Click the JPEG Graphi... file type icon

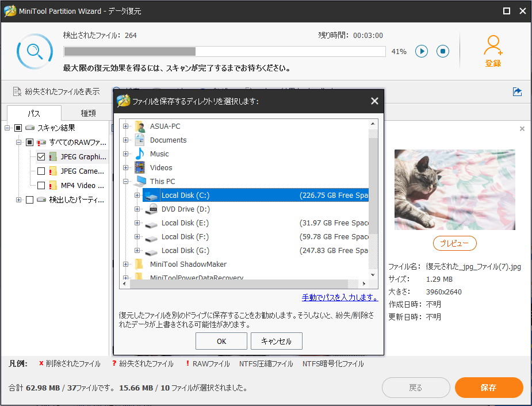click(53, 156)
